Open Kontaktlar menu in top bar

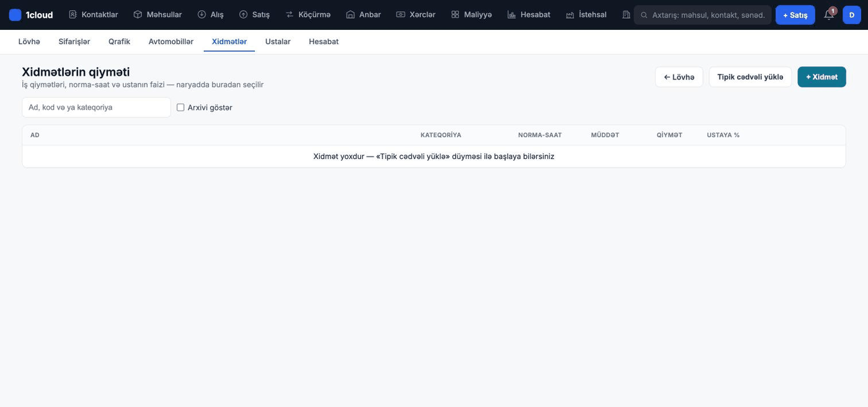pos(93,14)
